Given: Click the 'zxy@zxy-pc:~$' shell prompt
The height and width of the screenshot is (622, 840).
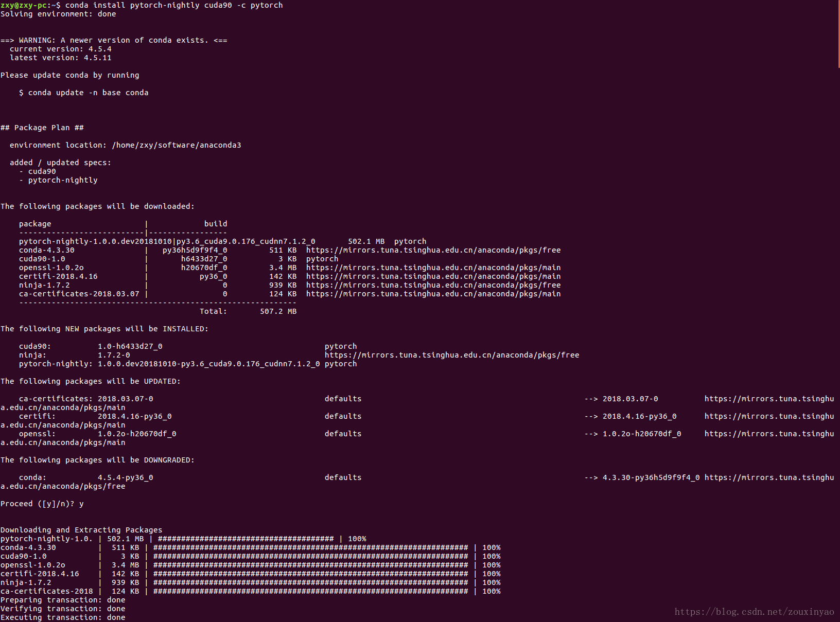Looking at the screenshot, I should (x=30, y=5).
